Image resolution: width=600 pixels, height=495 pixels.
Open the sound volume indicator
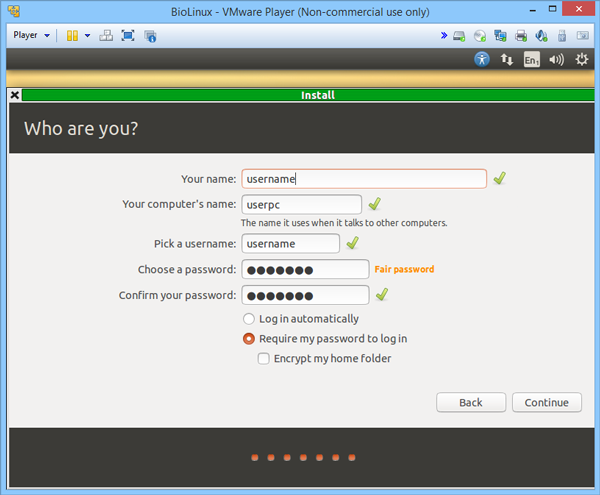[556, 60]
